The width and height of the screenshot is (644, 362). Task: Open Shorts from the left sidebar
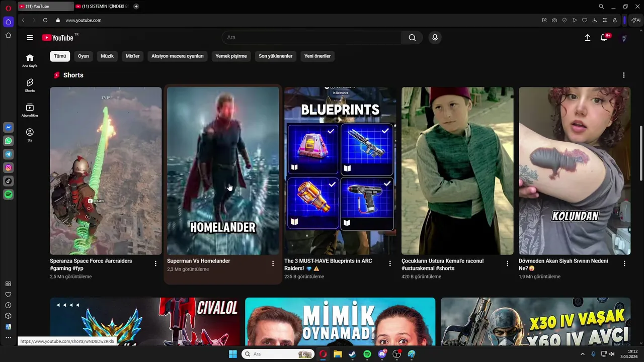pyautogui.click(x=30, y=85)
